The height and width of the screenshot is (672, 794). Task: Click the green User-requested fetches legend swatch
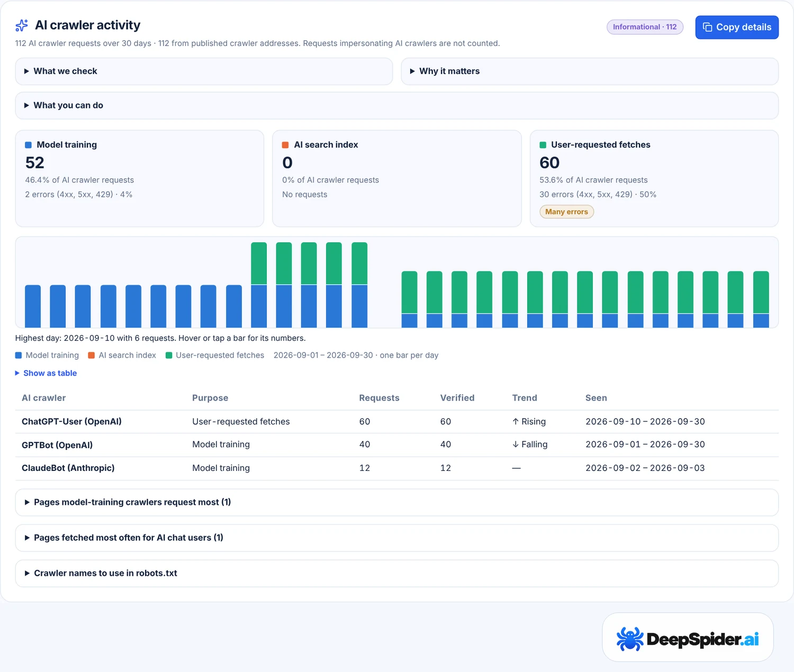tap(169, 356)
